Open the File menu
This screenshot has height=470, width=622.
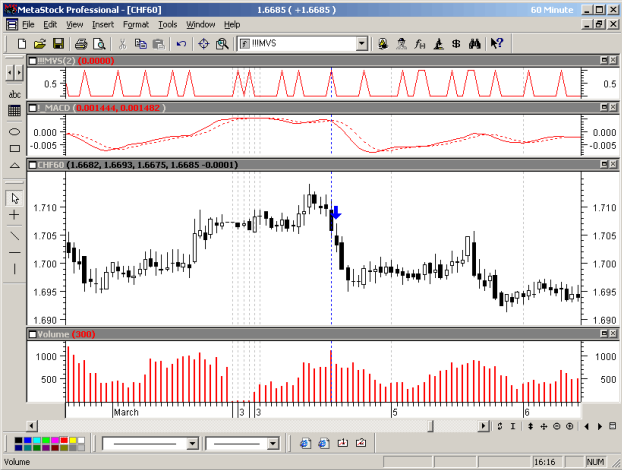coord(28,25)
